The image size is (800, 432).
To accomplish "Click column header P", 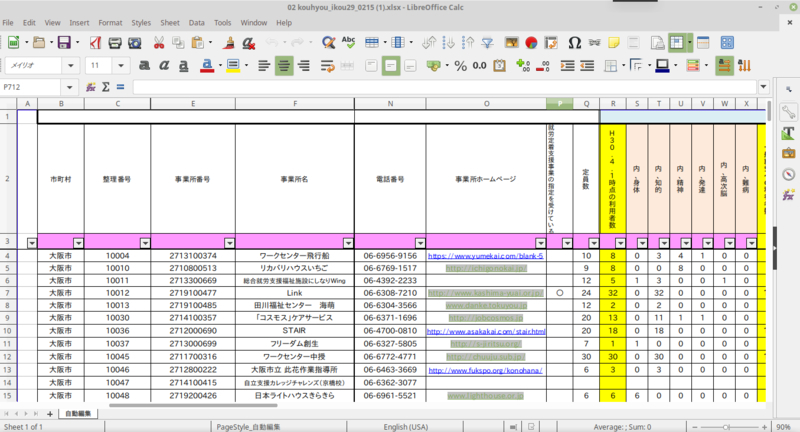I will pyautogui.click(x=560, y=104).
